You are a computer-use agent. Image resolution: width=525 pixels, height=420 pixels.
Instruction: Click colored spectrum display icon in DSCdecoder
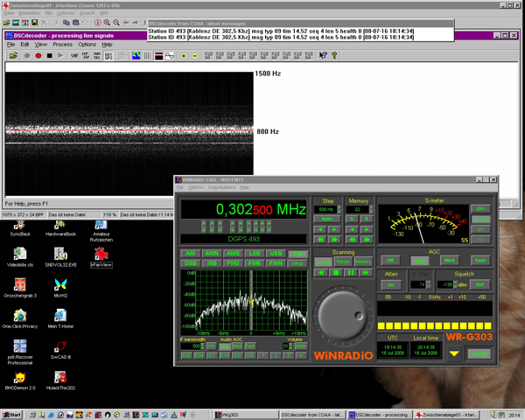(x=136, y=56)
